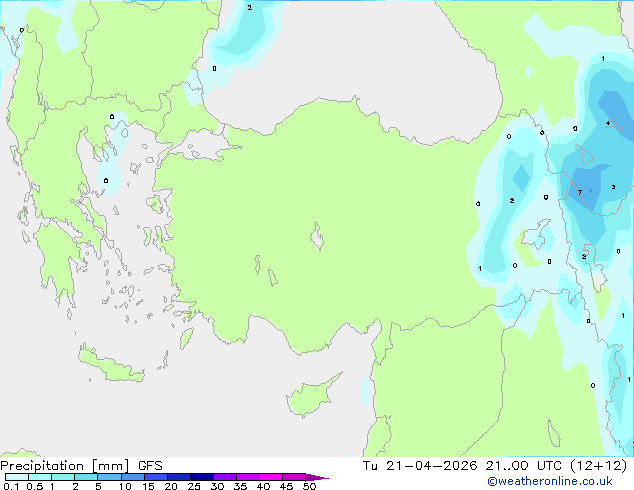This screenshot has width=634, height=490.
Task: Click the legend label "30"
Action: pos(217,486)
